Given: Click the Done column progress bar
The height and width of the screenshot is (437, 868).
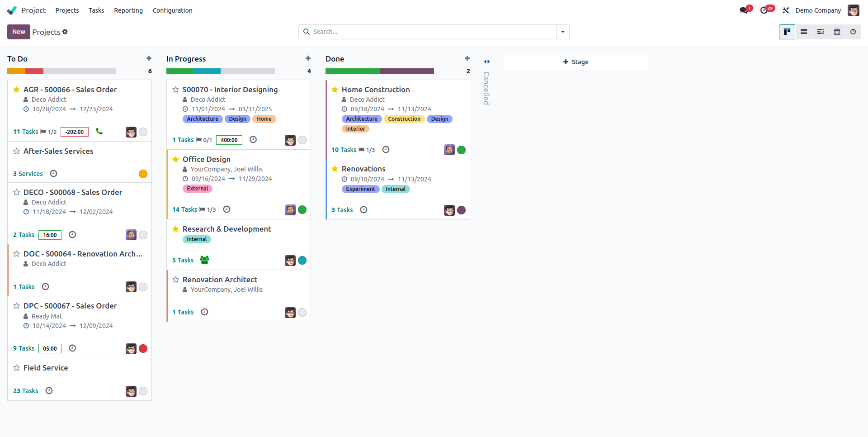Looking at the screenshot, I should click(x=380, y=71).
